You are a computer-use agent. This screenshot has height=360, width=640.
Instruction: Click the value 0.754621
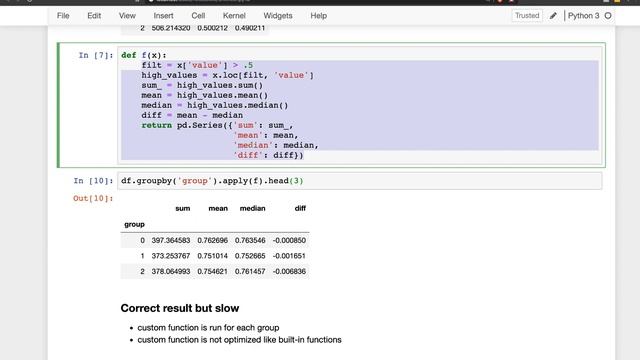click(x=212, y=271)
